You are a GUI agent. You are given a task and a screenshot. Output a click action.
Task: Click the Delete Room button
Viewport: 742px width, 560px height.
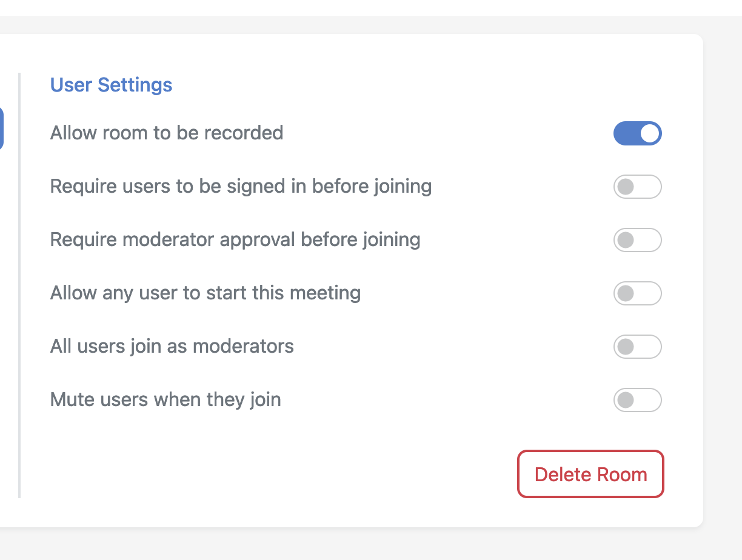point(590,474)
